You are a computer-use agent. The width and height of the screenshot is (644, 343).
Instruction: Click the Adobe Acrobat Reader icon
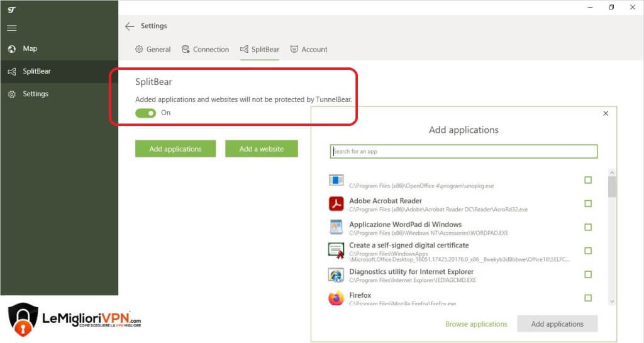point(336,204)
